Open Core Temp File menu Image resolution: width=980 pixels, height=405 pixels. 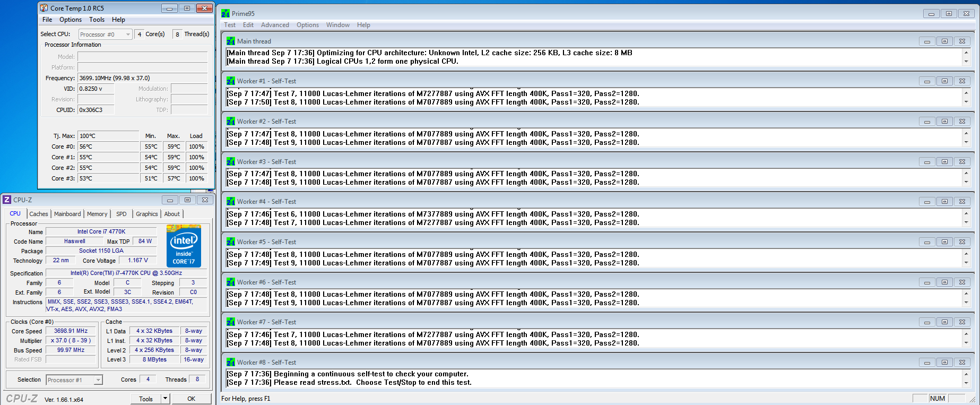click(47, 20)
